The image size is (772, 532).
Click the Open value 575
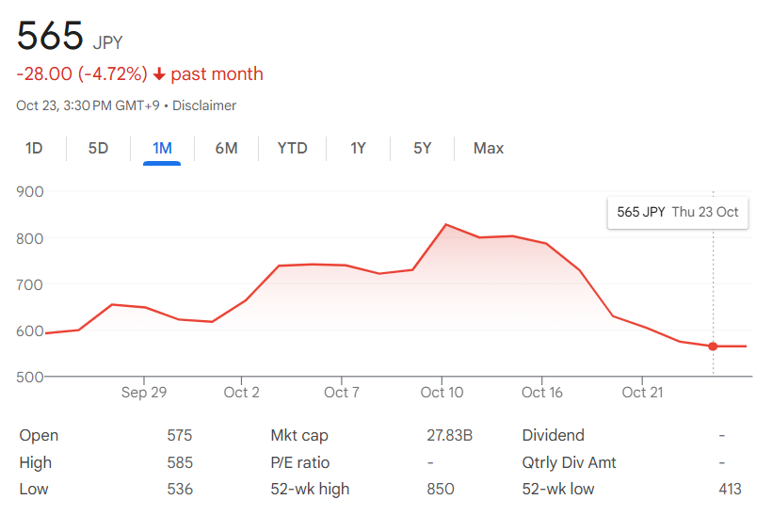179,435
